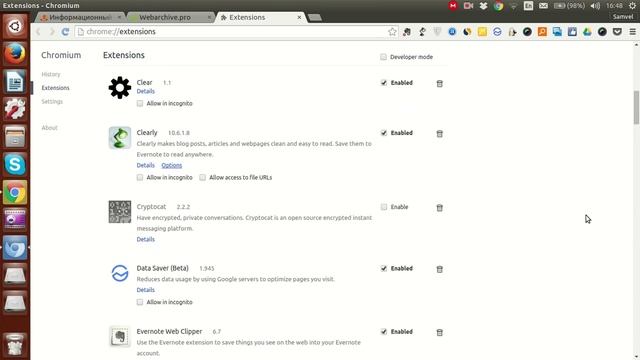
Task: Open Details link for Data Saver (Beta)
Action: (146, 290)
